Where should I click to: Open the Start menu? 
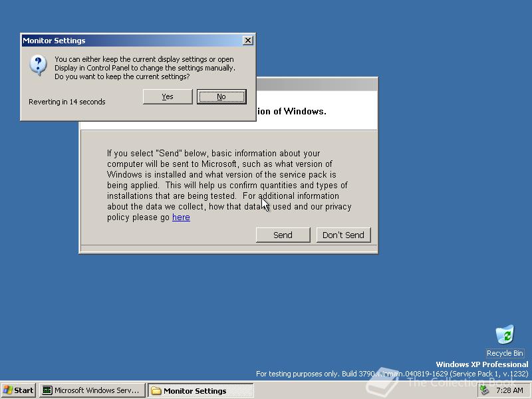[x=19, y=390]
